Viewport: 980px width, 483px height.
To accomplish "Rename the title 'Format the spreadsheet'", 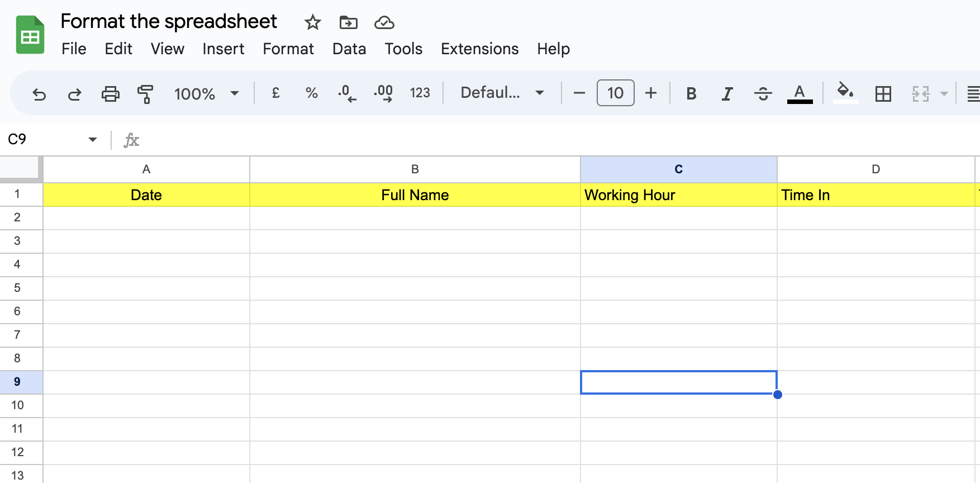I will 169,21.
